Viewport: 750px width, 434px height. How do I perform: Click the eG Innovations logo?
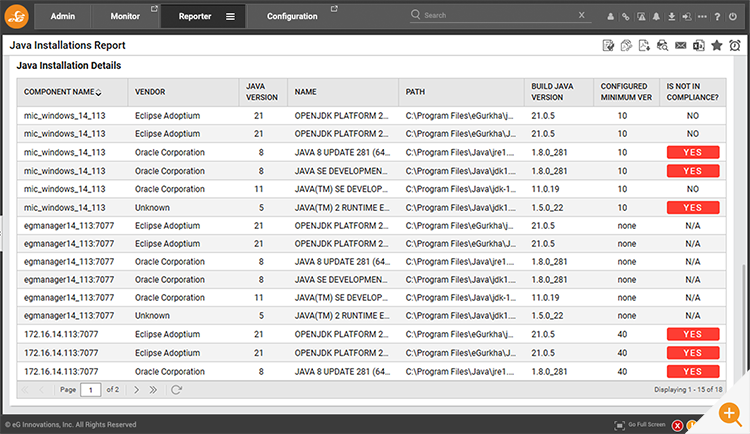pyautogui.click(x=17, y=16)
